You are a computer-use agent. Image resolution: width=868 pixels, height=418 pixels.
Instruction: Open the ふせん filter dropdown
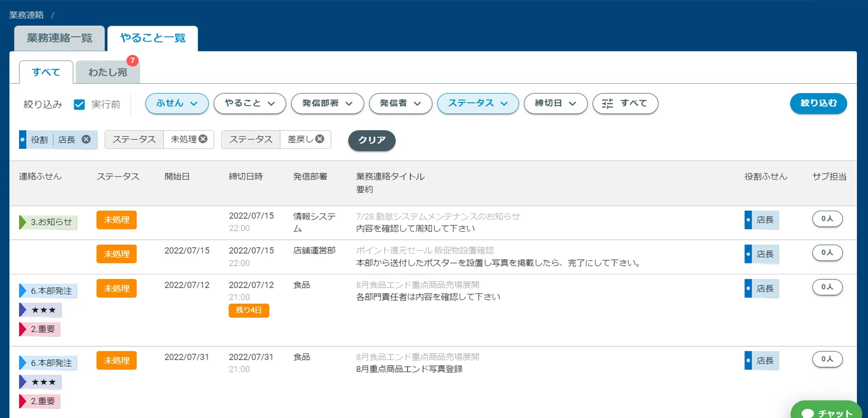(x=177, y=103)
